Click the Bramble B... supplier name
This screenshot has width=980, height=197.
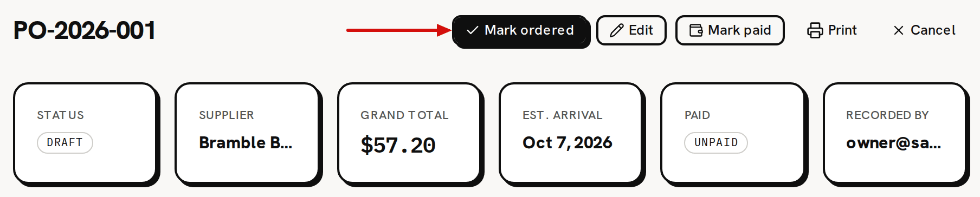[x=246, y=142]
